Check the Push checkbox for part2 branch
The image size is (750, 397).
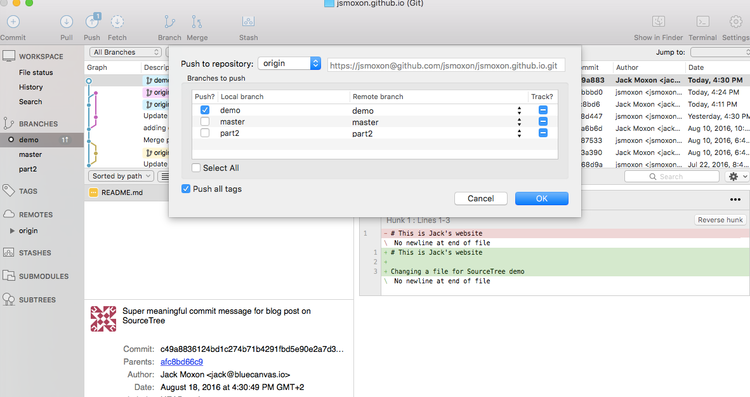pyautogui.click(x=205, y=133)
